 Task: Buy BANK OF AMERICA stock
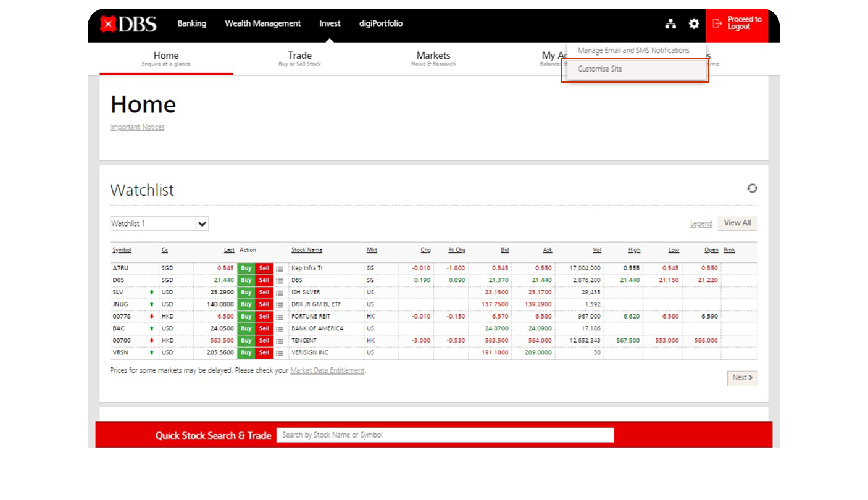246,328
